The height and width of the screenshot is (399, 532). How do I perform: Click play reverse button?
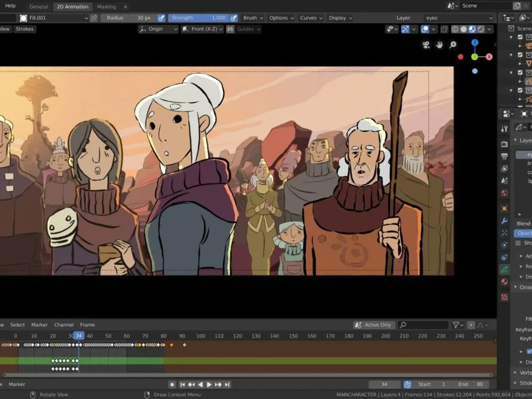pos(200,385)
